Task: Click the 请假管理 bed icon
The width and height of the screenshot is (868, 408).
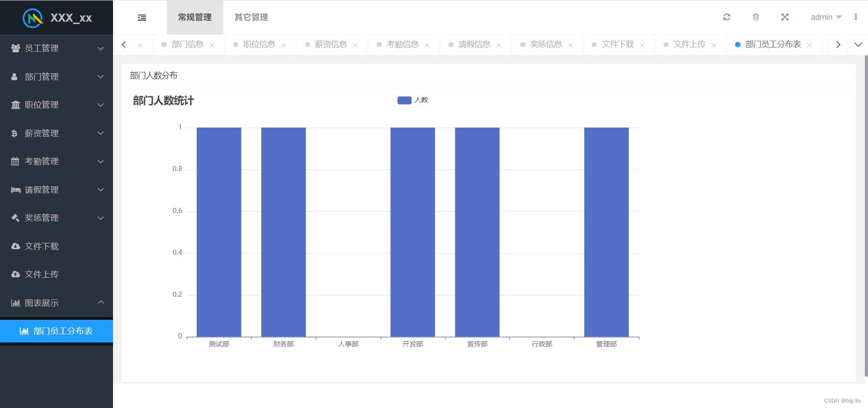Action: (x=16, y=190)
